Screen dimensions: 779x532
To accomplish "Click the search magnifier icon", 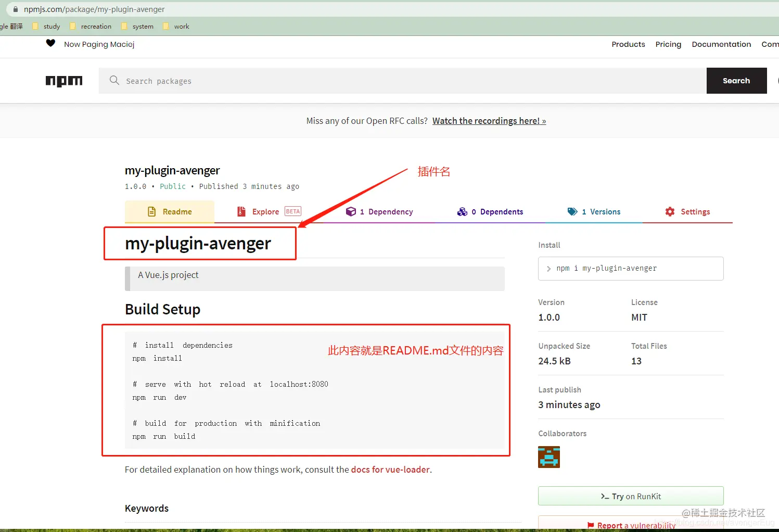I will pos(114,80).
